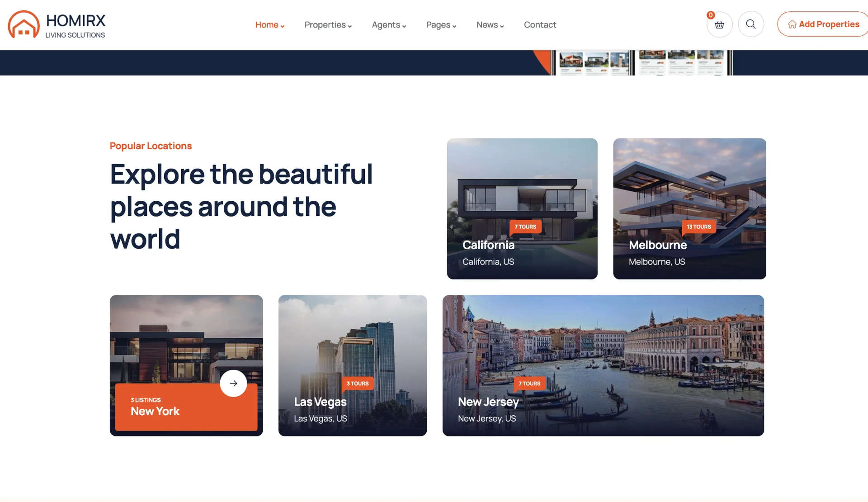
Task: Click the search magnifier icon
Action: point(751,24)
